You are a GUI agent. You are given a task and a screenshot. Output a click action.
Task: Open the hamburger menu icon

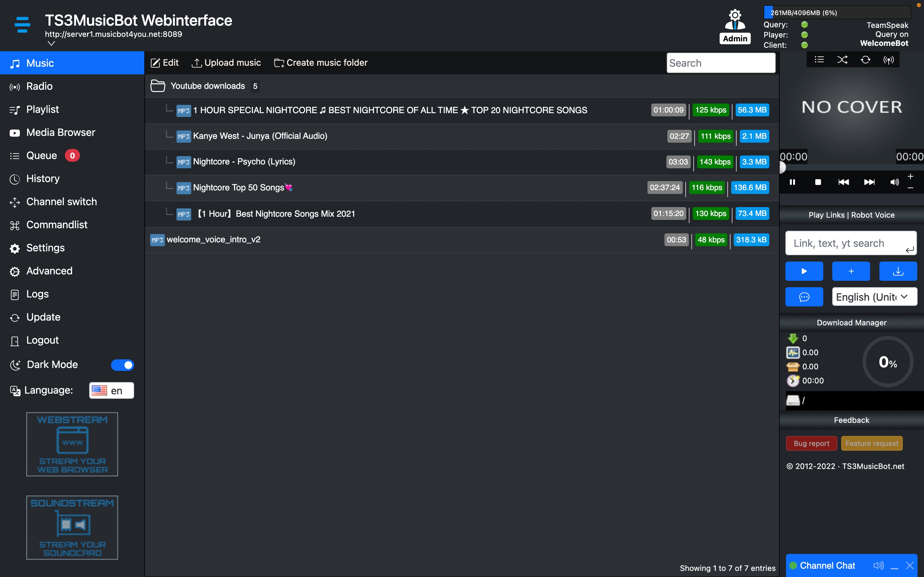[22, 24]
